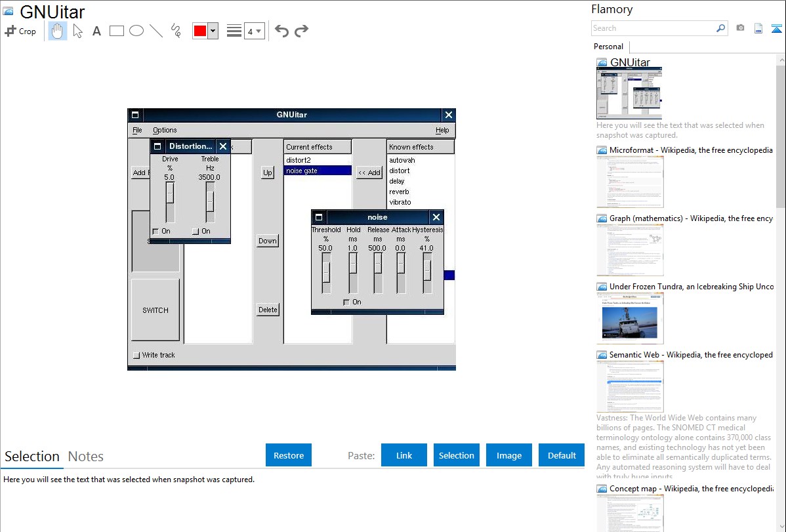Click the Link paste button

click(x=404, y=455)
